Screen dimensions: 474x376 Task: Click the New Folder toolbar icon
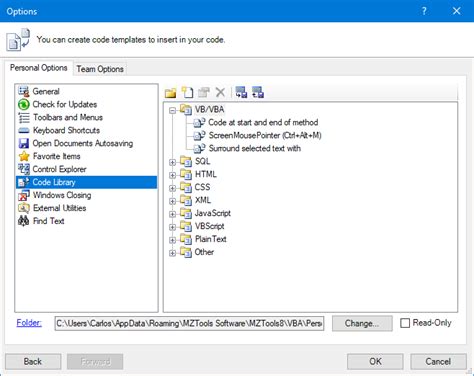pyautogui.click(x=170, y=93)
